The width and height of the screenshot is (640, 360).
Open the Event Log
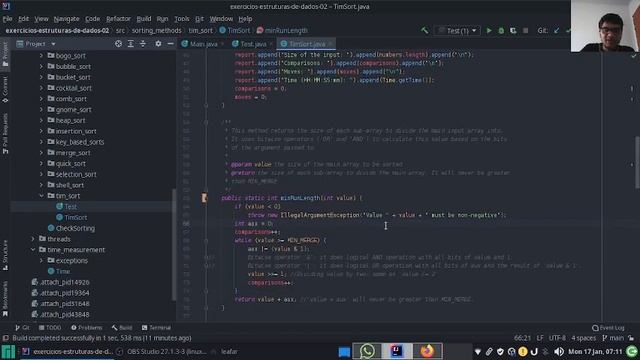(x=608, y=328)
